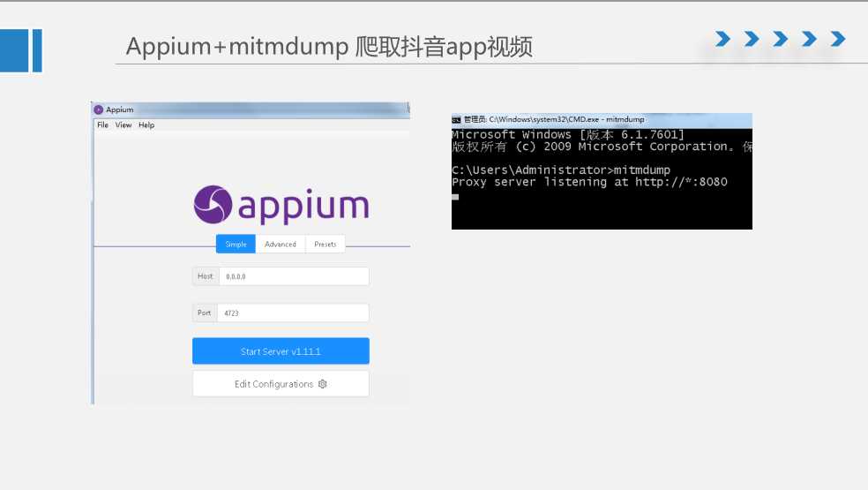The image size is (868, 490).
Task: Open the View menu in Appium
Action: tap(123, 125)
